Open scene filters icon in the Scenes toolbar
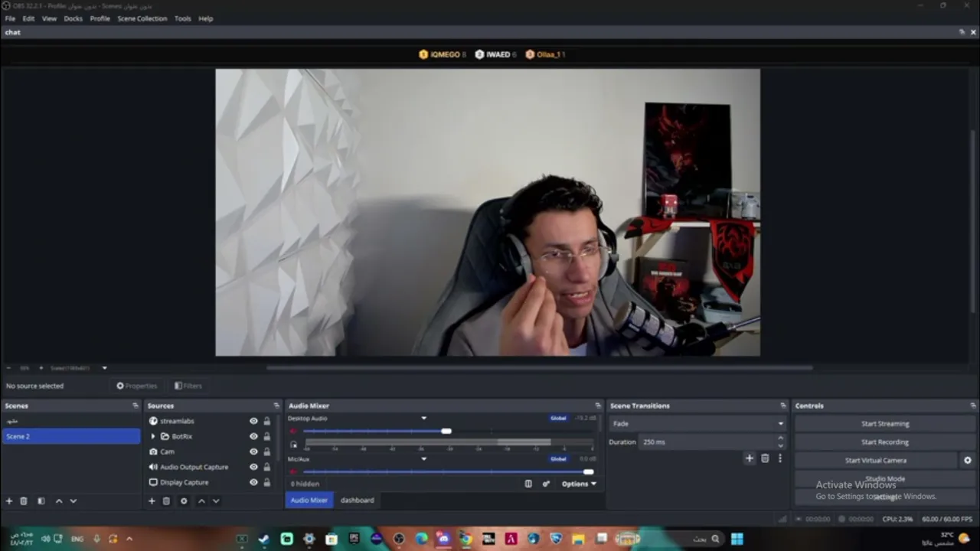The image size is (980, 551). tap(41, 501)
